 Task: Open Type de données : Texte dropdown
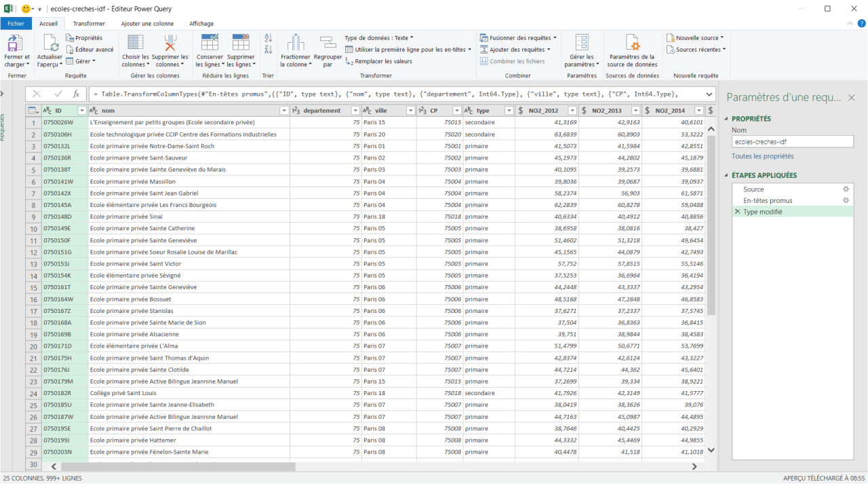[x=379, y=38]
